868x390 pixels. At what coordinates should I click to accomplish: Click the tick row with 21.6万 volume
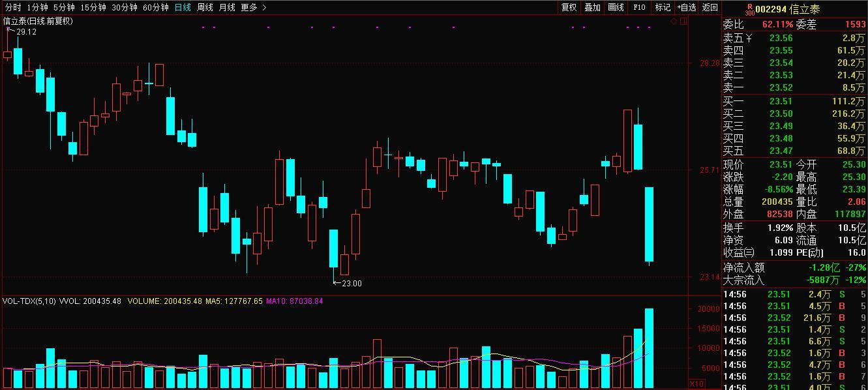[795, 318]
